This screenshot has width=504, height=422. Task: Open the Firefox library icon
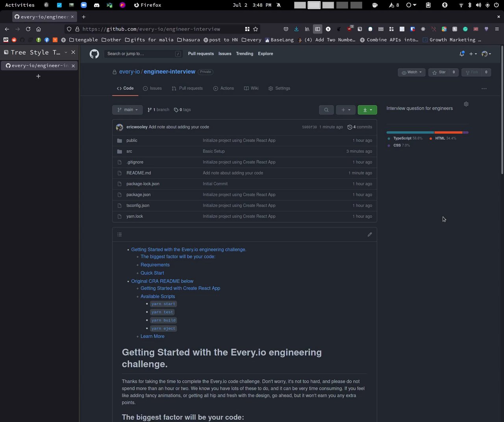[307, 29]
